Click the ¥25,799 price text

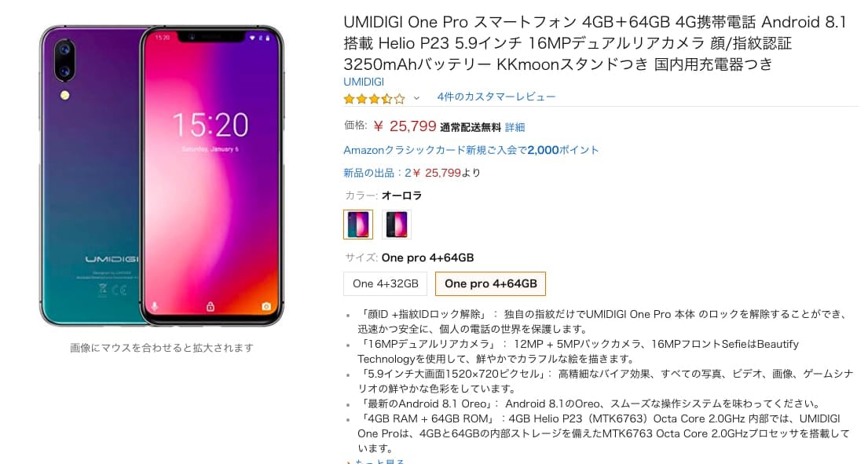coord(405,126)
